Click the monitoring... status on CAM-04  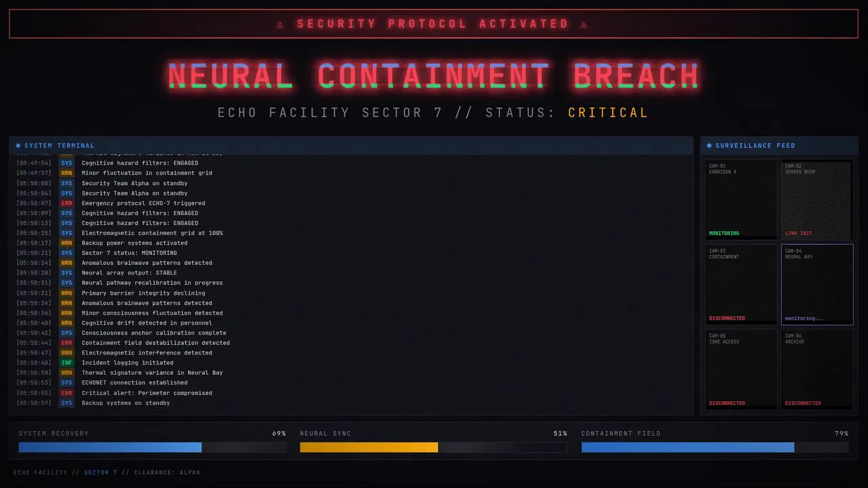[x=804, y=319]
